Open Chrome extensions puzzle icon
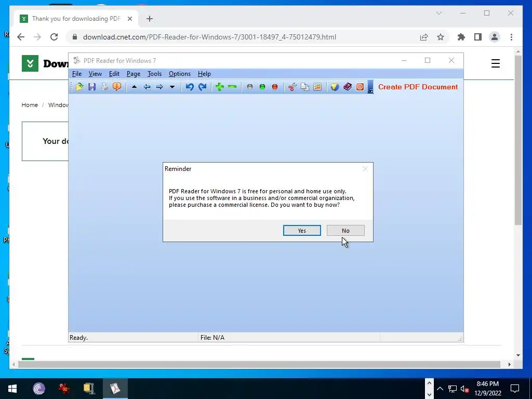Viewport: 532px width, 399px height. pos(461,37)
